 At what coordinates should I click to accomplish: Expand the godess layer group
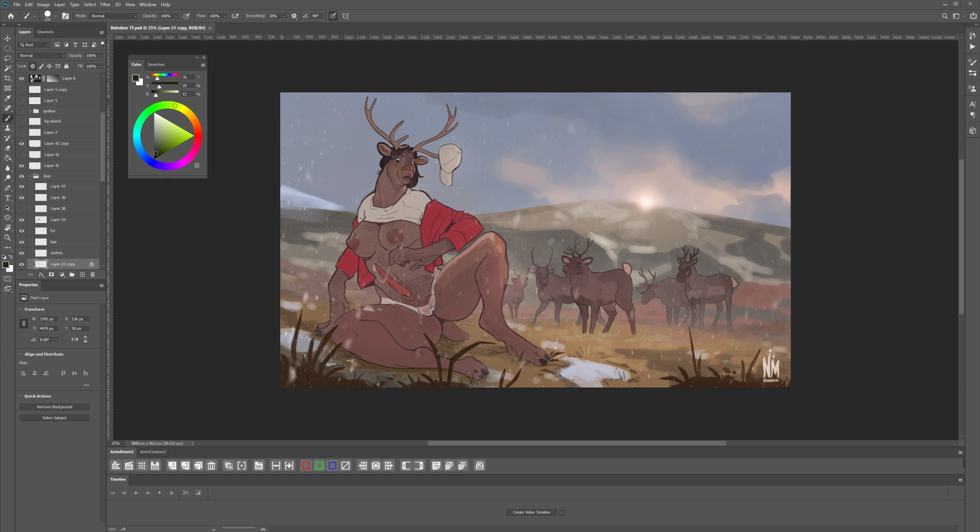click(x=30, y=111)
